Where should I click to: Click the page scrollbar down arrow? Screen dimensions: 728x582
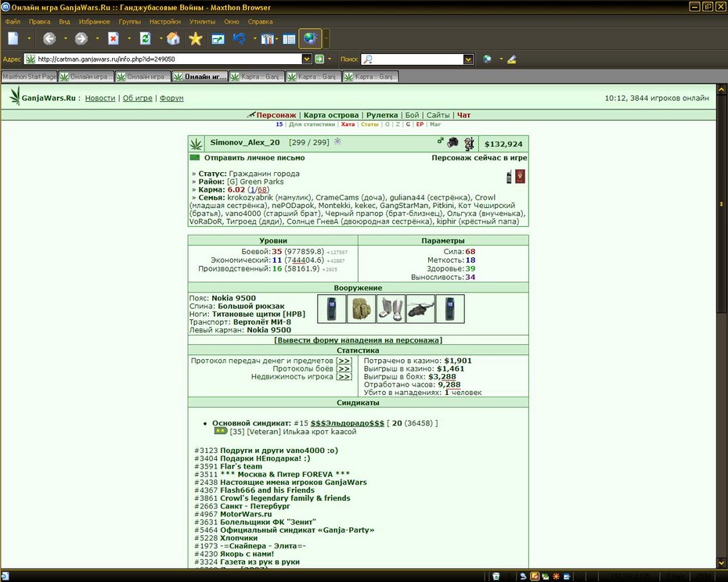(722, 562)
